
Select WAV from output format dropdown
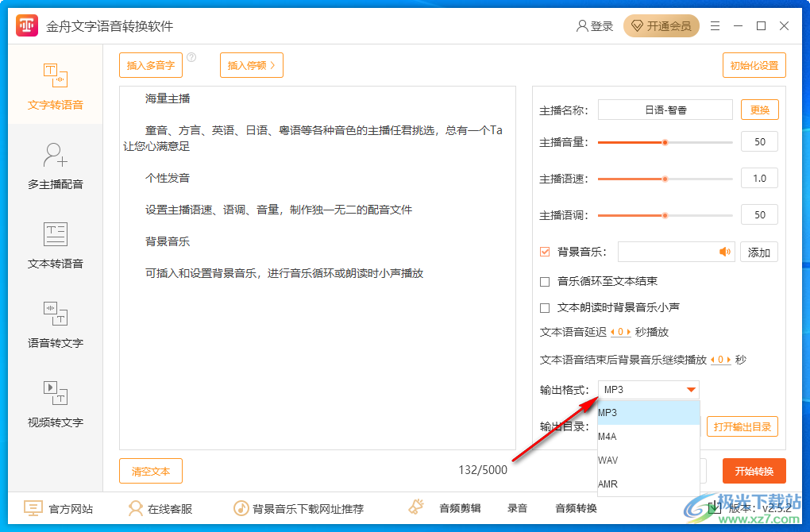tap(608, 460)
